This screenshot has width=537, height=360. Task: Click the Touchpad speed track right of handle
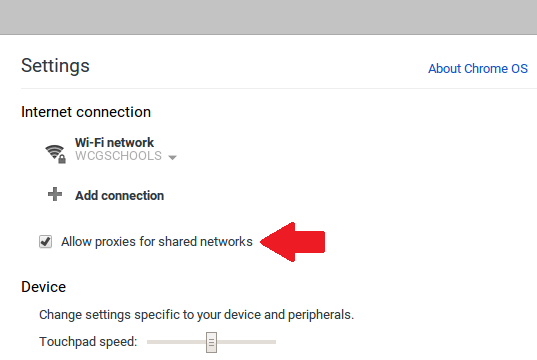[x=247, y=342]
